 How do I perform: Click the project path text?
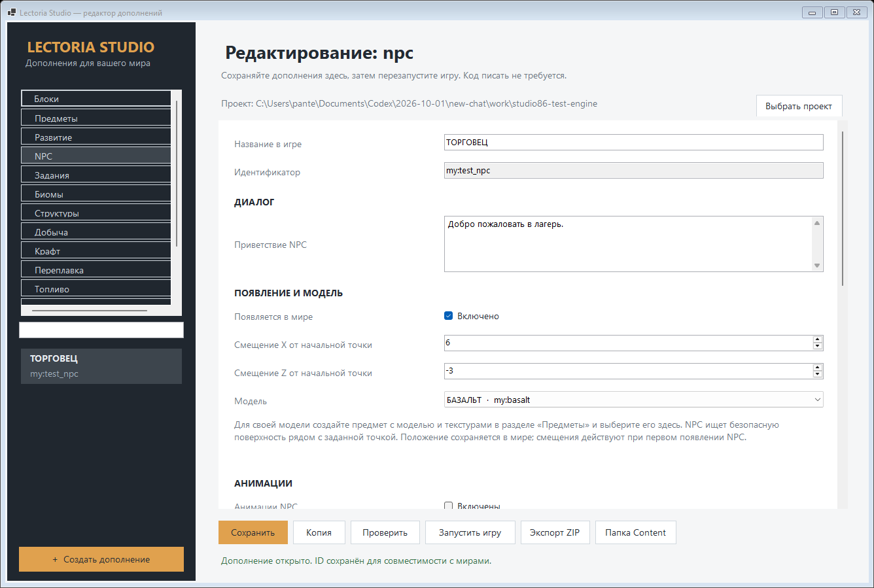tap(409, 103)
